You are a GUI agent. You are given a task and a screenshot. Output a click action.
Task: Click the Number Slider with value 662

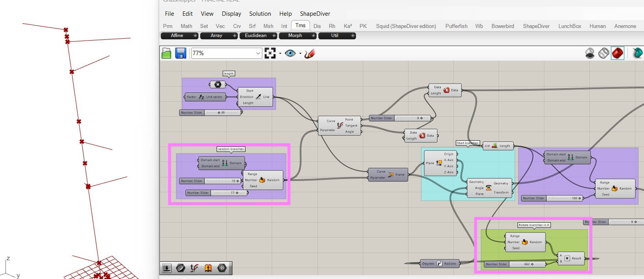coord(516,264)
